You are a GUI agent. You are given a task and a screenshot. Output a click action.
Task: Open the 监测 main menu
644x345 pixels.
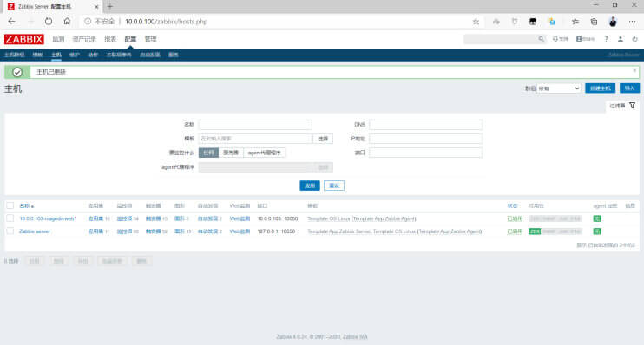click(58, 39)
